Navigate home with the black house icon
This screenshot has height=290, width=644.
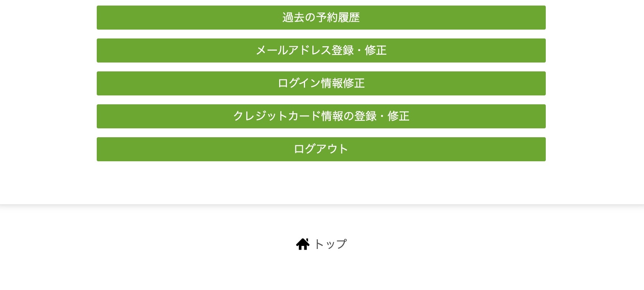click(x=302, y=244)
